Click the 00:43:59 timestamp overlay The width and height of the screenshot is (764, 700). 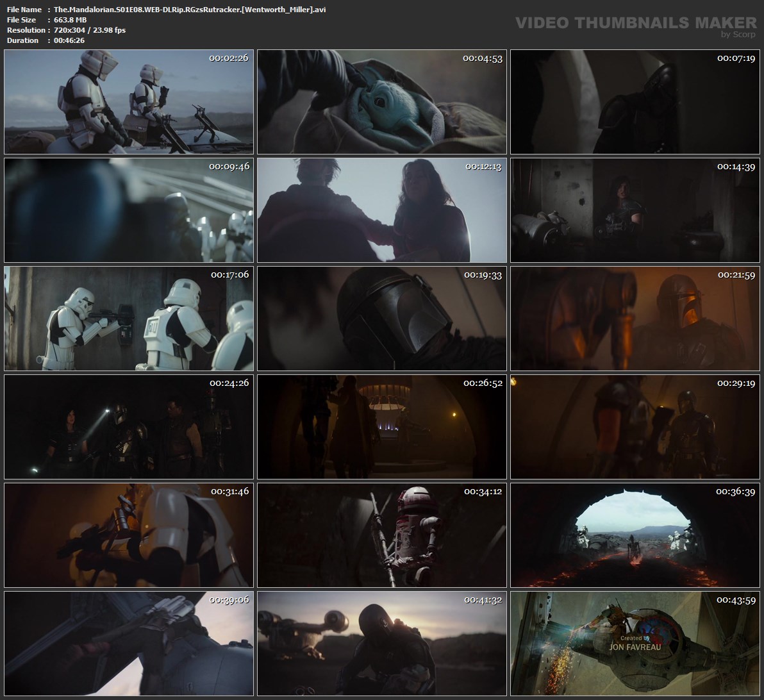point(736,600)
